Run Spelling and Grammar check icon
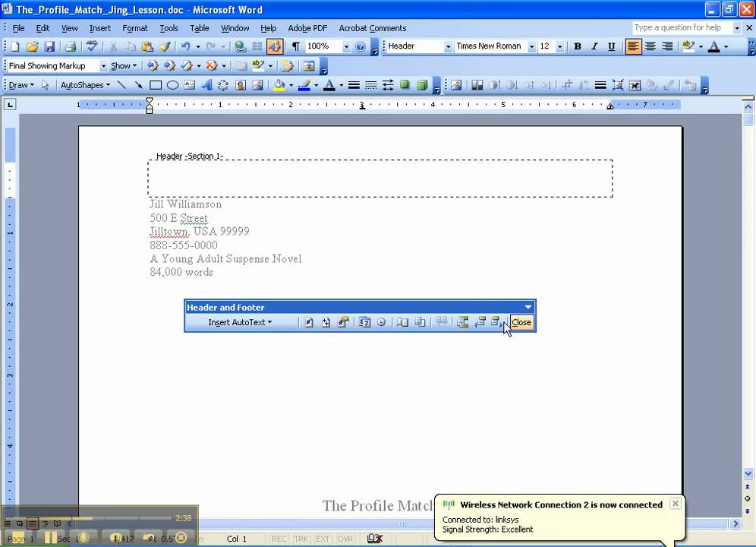The height and width of the screenshot is (547, 756). point(92,46)
